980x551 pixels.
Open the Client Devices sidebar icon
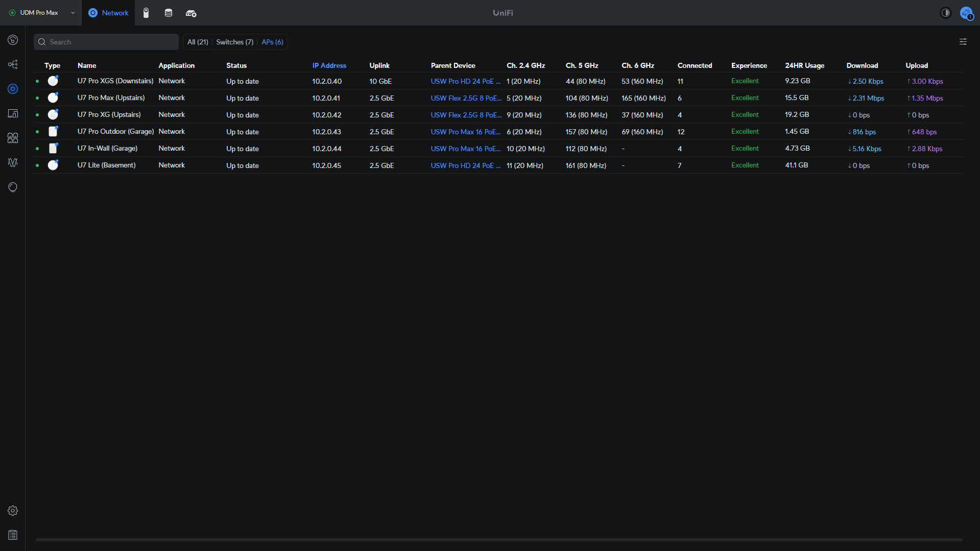(13, 113)
